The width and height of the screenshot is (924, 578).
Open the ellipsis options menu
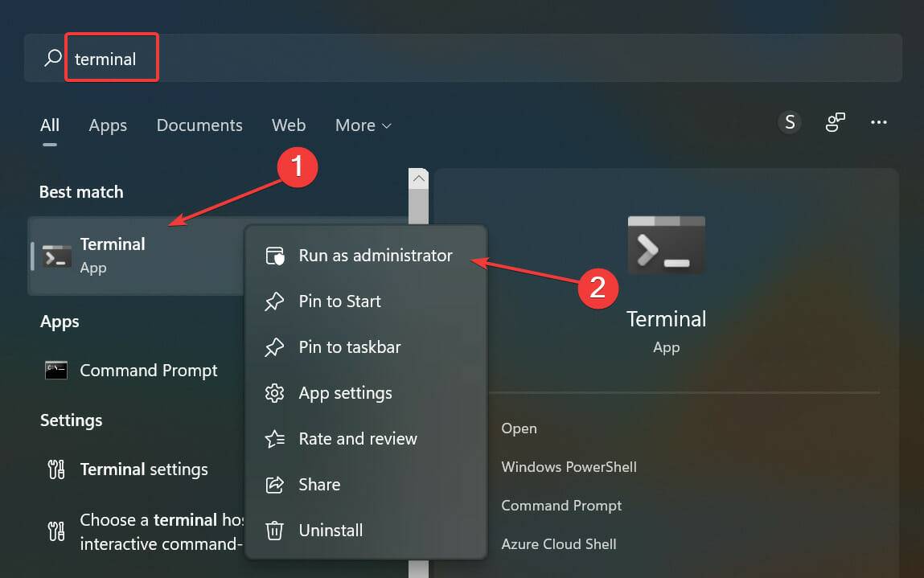pyautogui.click(x=878, y=122)
